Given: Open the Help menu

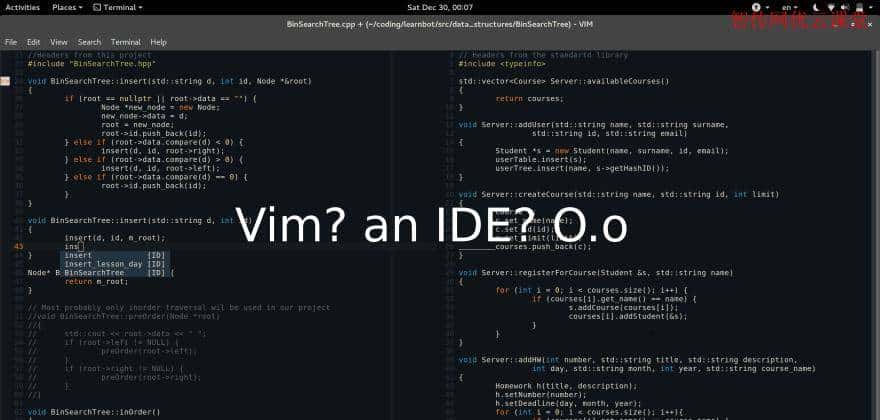Looking at the screenshot, I should pos(158,42).
